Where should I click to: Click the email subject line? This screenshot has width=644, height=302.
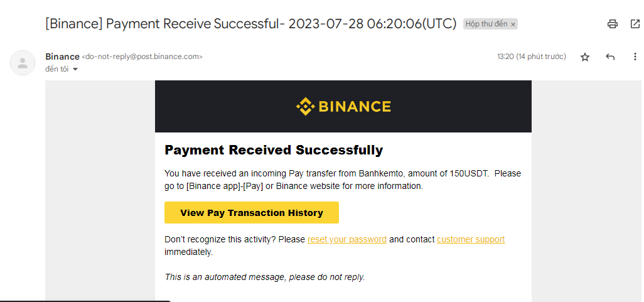pos(250,24)
